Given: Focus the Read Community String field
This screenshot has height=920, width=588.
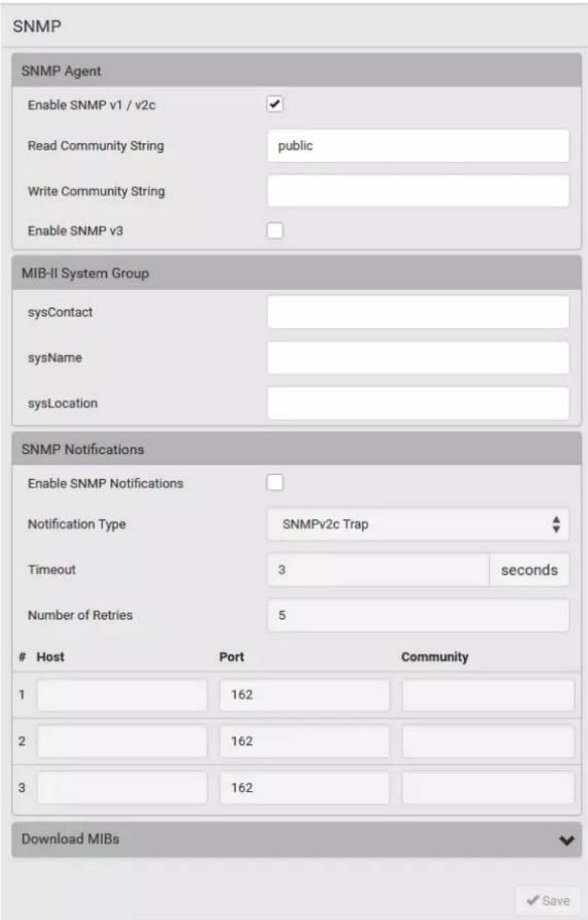Looking at the screenshot, I should [x=419, y=145].
